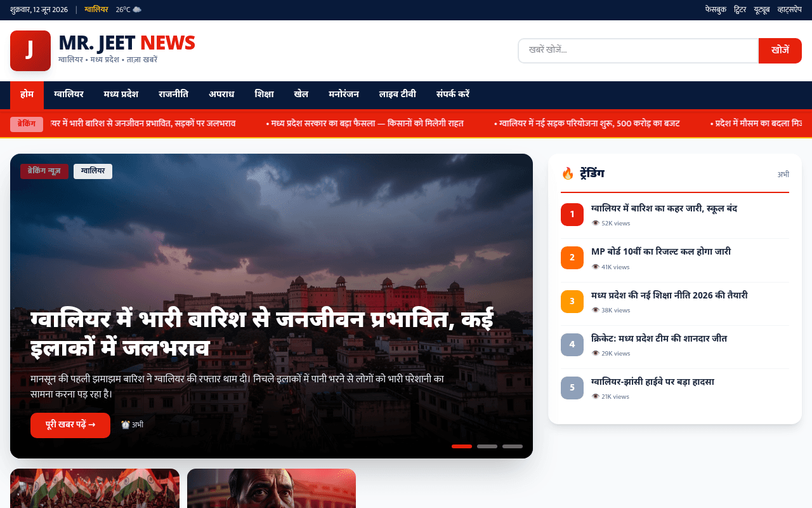Screen dimensions: 812x508
Task: Open the ग्वालियर navigation menu item
Action: (69, 95)
